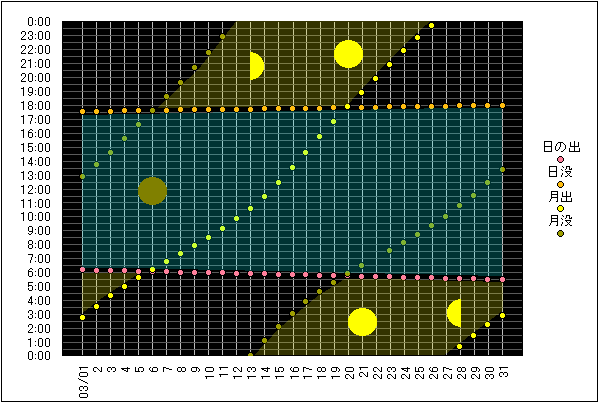Click the yellow moonrise marker in the legend

pos(560,209)
